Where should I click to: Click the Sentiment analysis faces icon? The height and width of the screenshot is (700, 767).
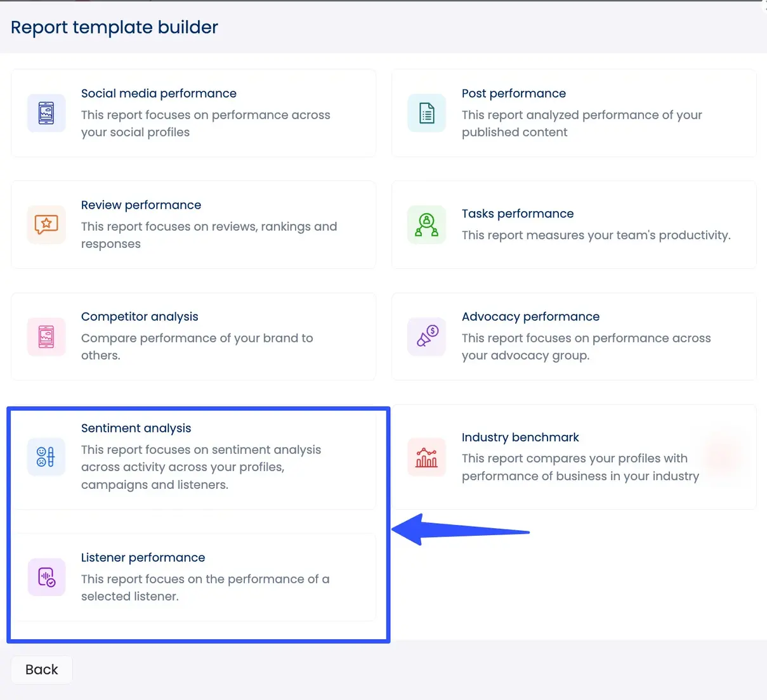46,457
